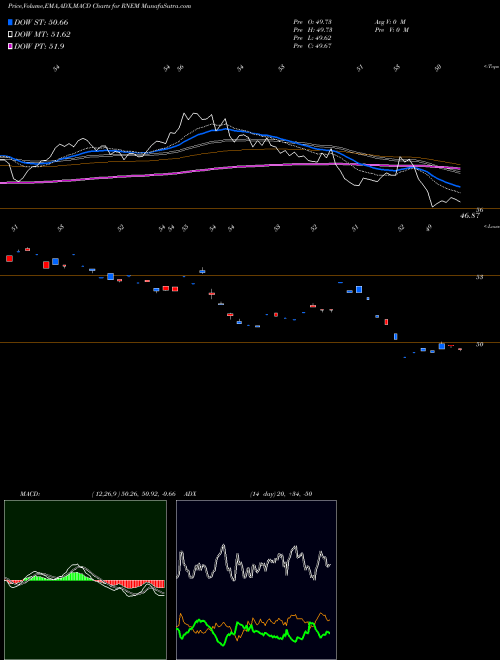Click the 46.87 price level value
The width and height of the screenshot is (500, 660).
pyautogui.click(x=470, y=216)
